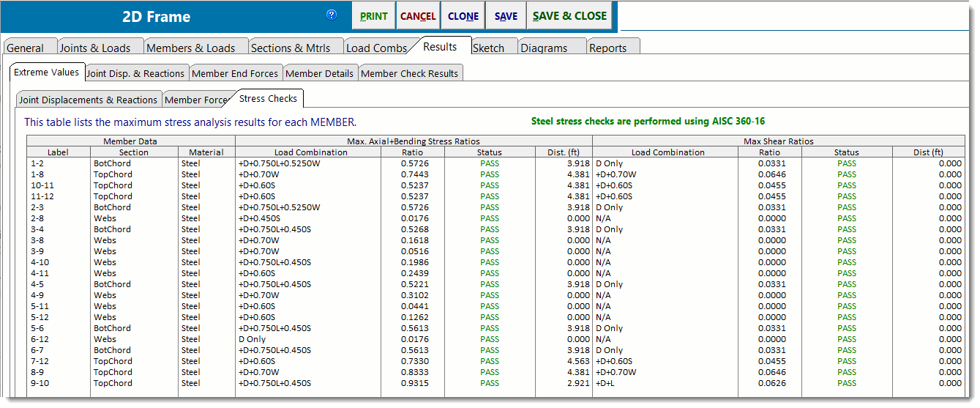Click SAVE & CLOSE button

coord(569,16)
